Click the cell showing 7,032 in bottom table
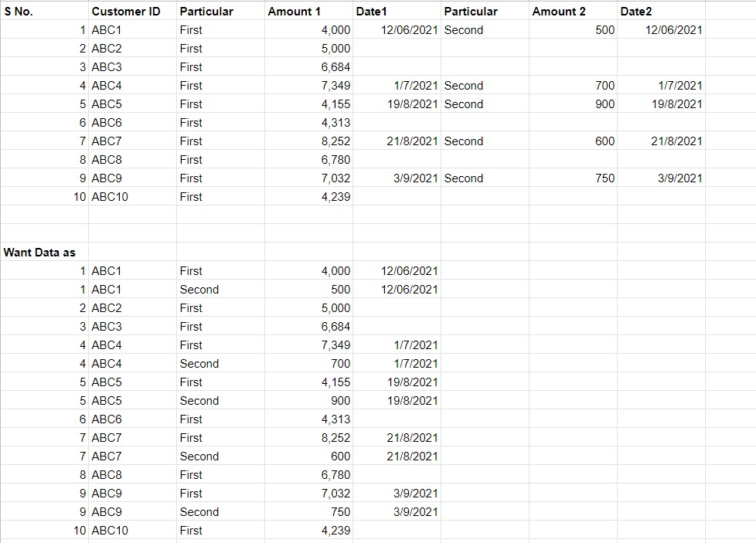This screenshot has height=543, width=756. 308,494
